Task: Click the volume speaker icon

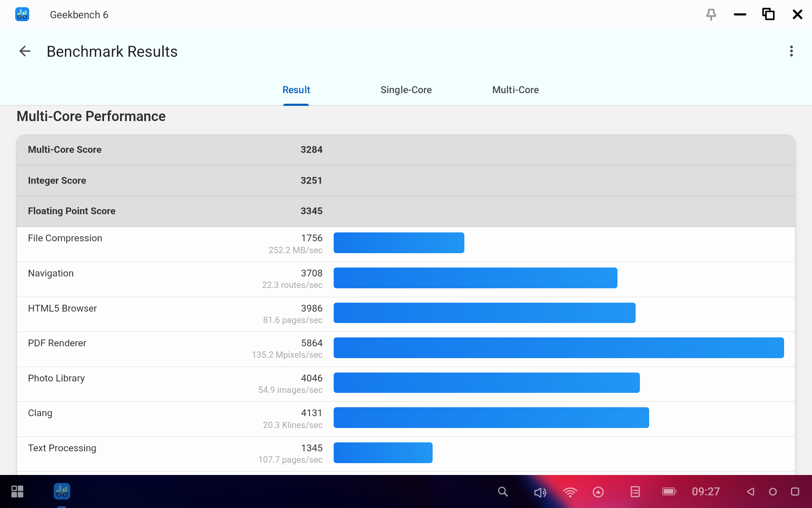Action: [x=540, y=492]
